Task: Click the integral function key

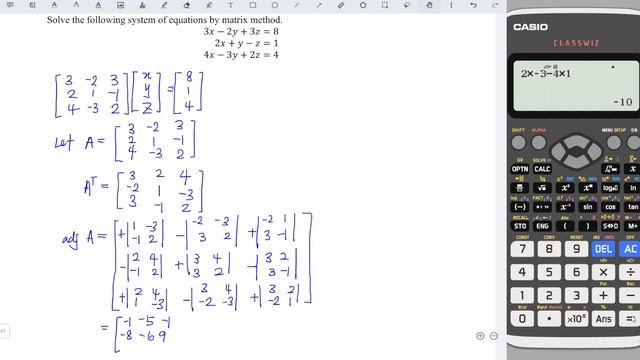Action: coord(611,169)
